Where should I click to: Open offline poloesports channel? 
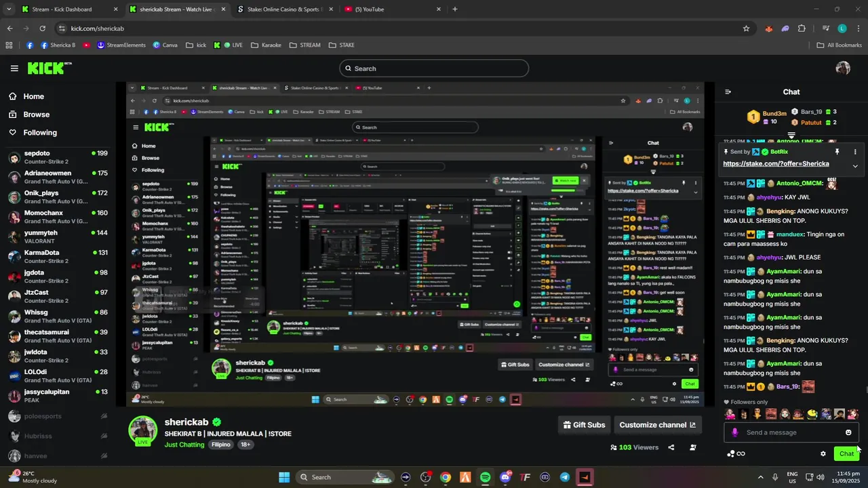(x=58, y=416)
